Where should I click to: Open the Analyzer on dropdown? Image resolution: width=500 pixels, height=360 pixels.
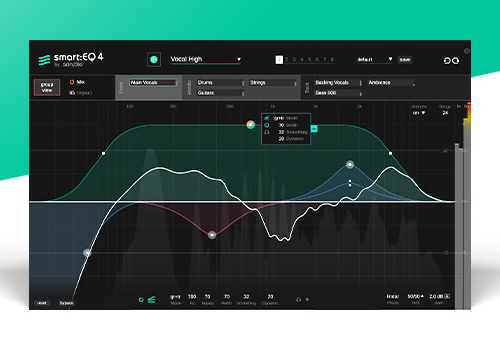click(419, 113)
